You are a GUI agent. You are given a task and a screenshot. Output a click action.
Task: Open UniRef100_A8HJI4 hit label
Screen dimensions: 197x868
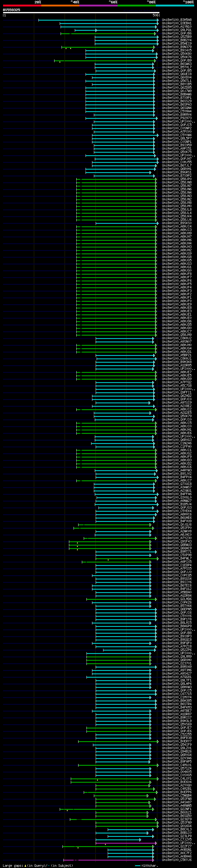(177, 226)
